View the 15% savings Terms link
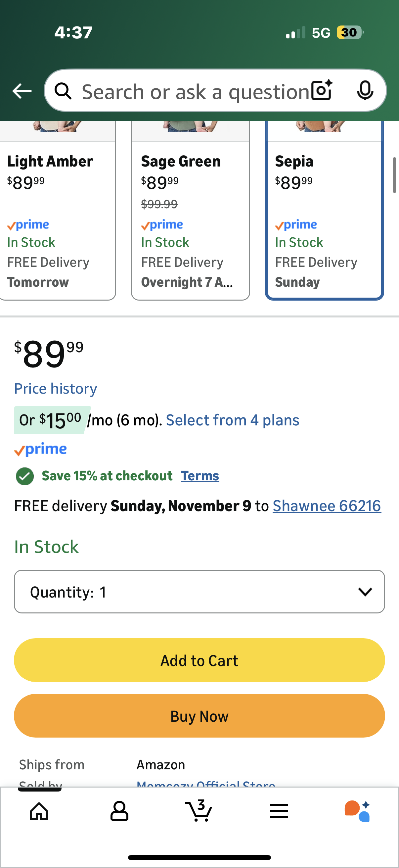Viewport: 399px width, 868px height. [200, 476]
